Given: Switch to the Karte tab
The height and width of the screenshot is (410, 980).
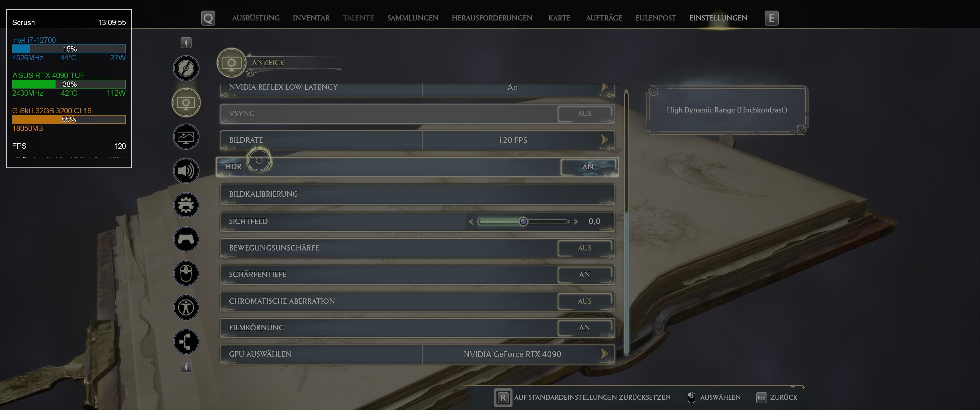Looking at the screenshot, I should pyautogui.click(x=559, y=18).
